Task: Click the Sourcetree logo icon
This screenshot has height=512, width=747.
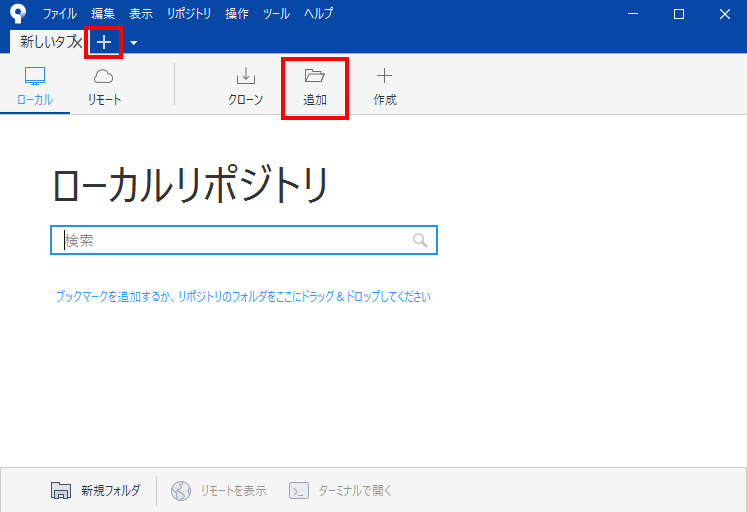Action: coord(18,13)
